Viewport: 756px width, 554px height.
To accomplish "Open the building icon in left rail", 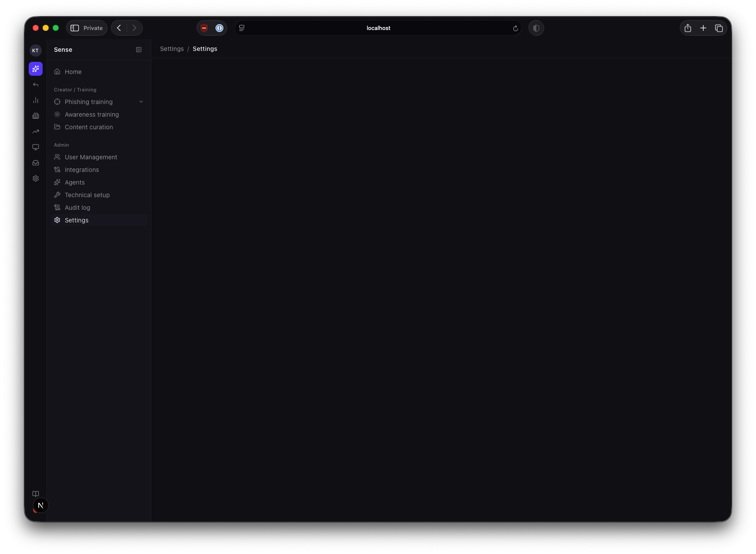I will (36, 116).
